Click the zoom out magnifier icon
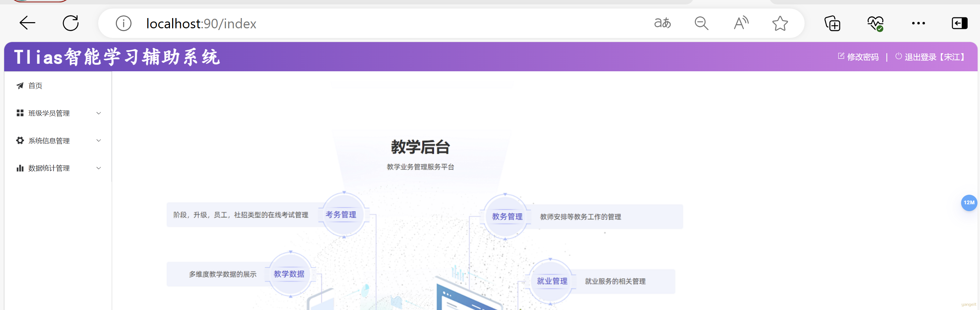The width and height of the screenshot is (980, 310). pyautogui.click(x=702, y=24)
